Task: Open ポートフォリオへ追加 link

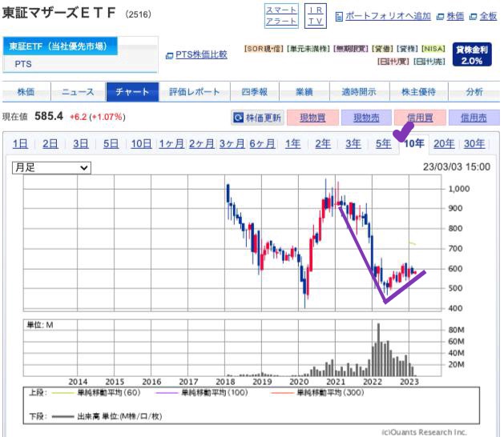Action: [388, 16]
